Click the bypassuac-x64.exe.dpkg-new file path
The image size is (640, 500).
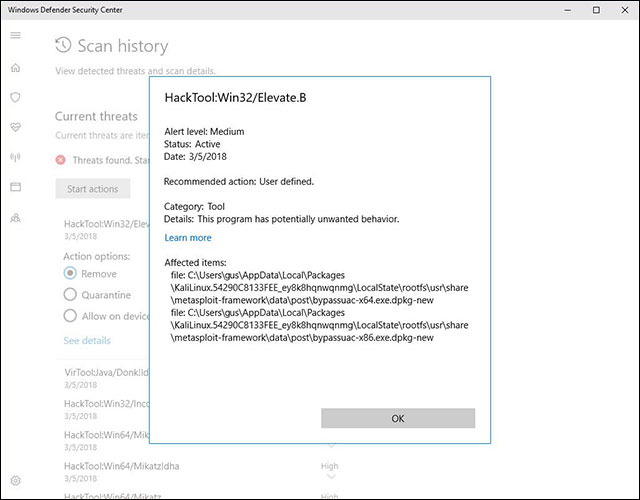(x=319, y=288)
